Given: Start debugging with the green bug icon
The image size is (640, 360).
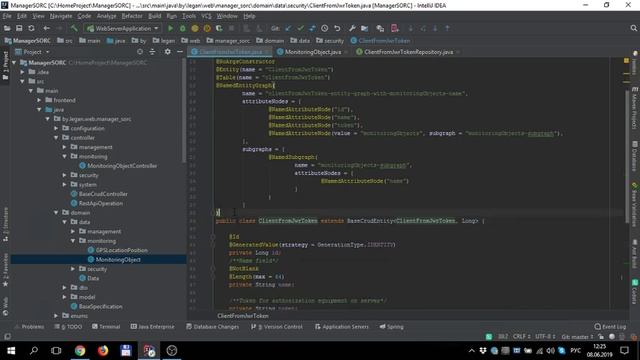Looking at the screenshot, I should [x=182, y=28].
